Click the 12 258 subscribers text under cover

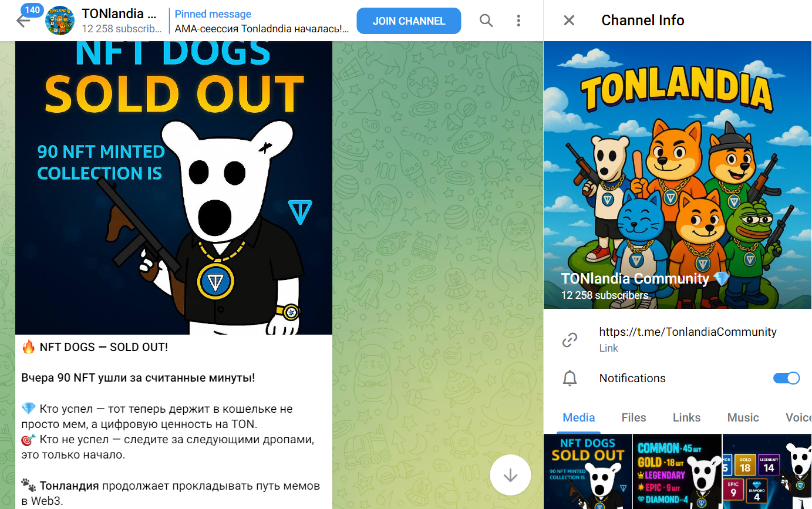point(605,295)
